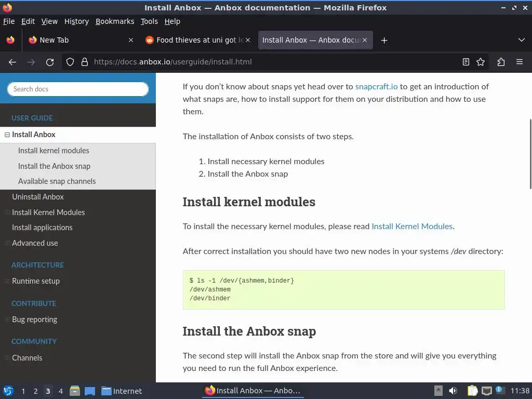Open Firefox hamburger application menu
The image size is (532, 399).
pyautogui.click(x=520, y=62)
